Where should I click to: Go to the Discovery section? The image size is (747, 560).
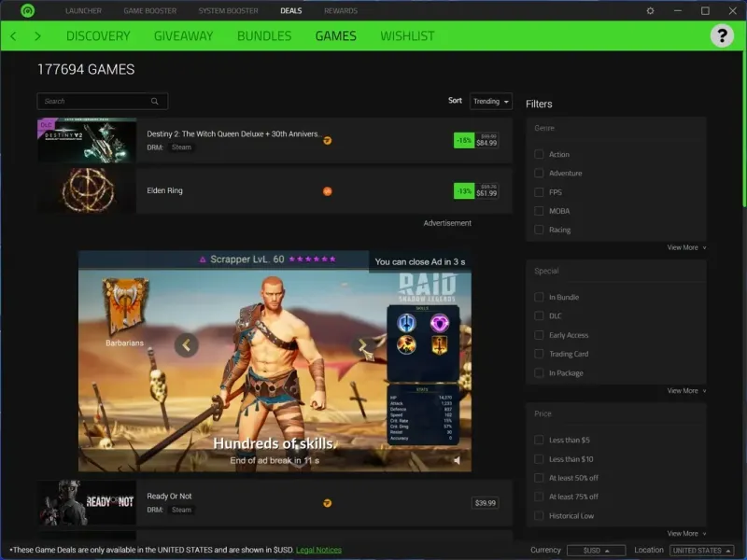[x=98, y=35]
